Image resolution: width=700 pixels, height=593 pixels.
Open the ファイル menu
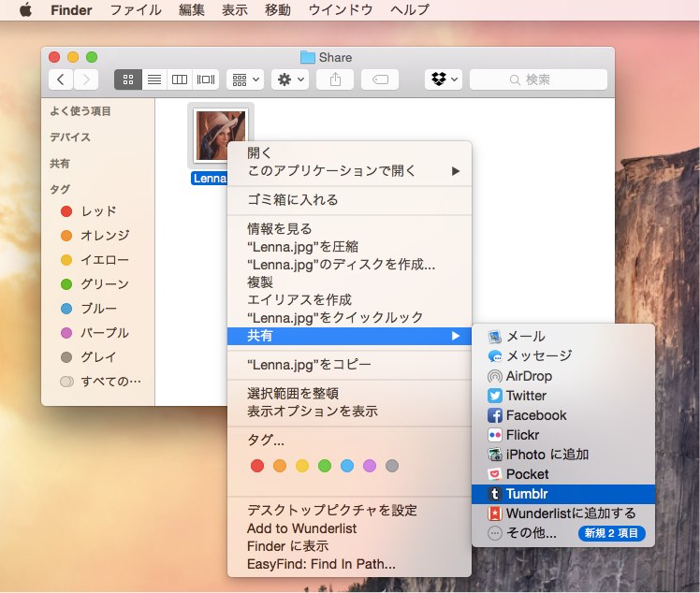(136, 9)
